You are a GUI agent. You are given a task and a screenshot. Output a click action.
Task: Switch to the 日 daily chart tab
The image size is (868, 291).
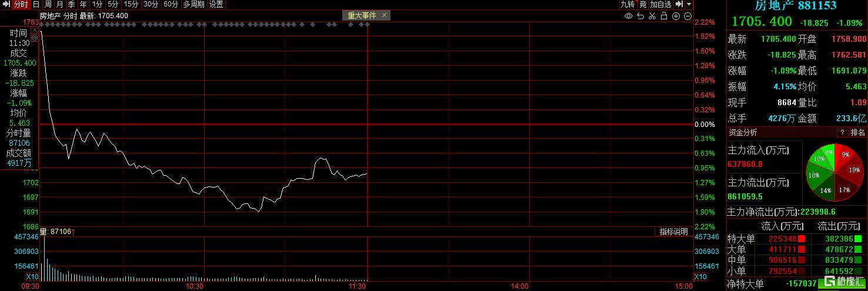click(36, 4)
